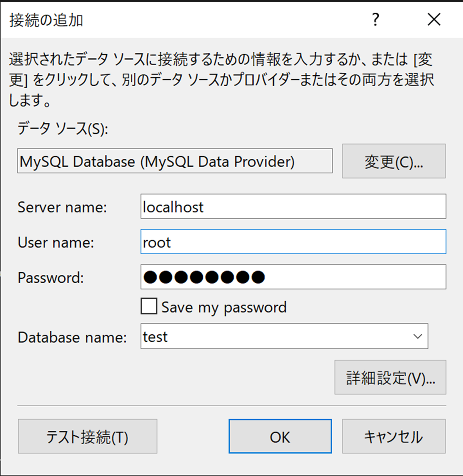Click the Database name combo box showing test

[x=284, y=336]
